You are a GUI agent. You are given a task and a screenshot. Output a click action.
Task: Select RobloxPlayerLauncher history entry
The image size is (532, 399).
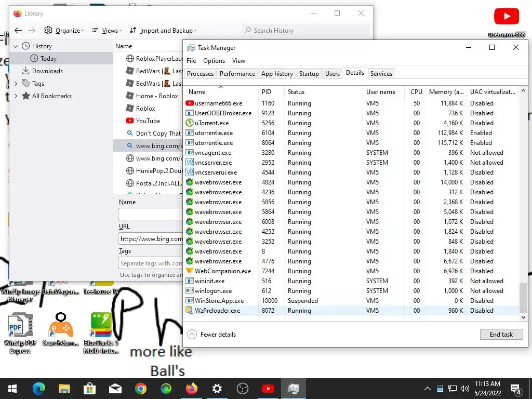[x=154, y=58]
